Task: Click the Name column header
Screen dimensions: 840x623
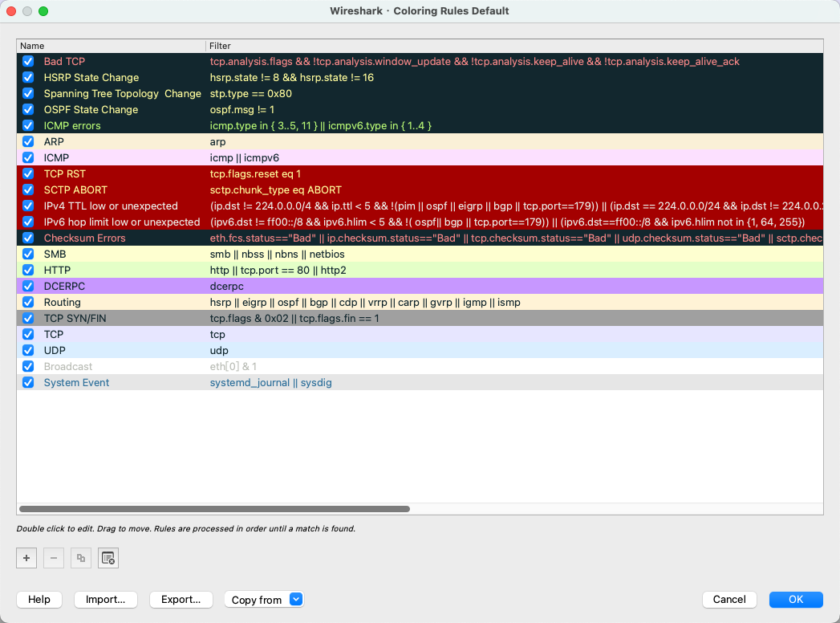Action: (x=112, y=46)
